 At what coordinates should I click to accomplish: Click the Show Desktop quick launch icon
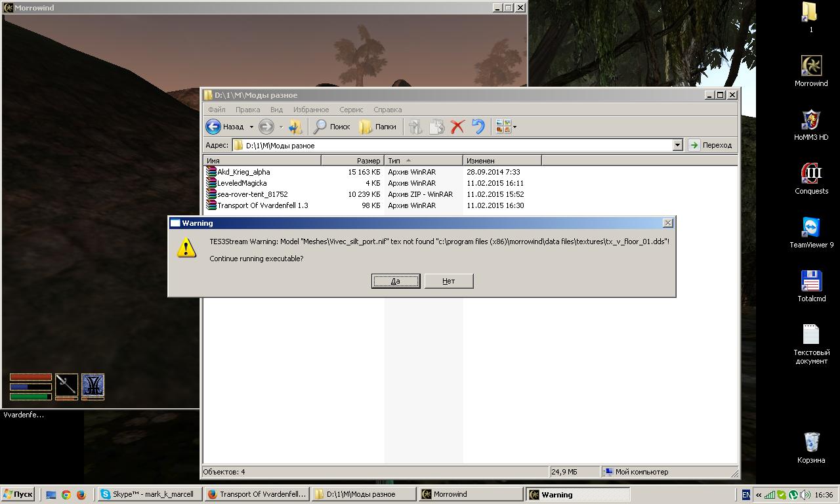[51, 495]
